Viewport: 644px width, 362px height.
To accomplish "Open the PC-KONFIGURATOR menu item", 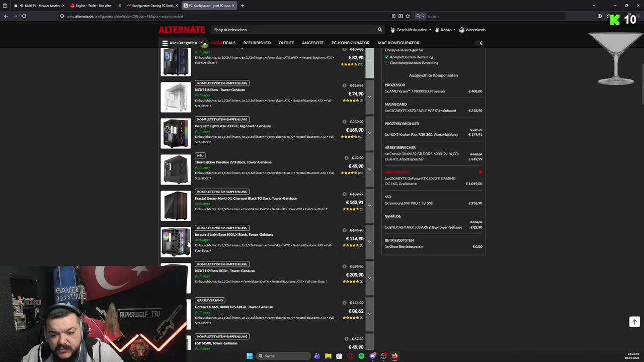I will (351, 43).
